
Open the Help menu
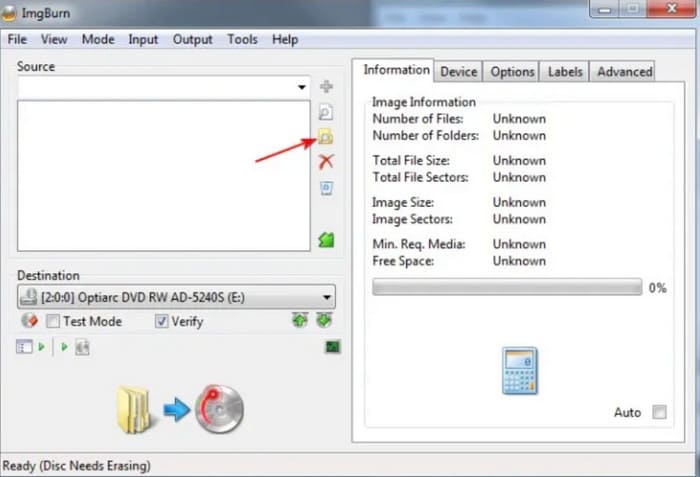click(x=285, y=39)
